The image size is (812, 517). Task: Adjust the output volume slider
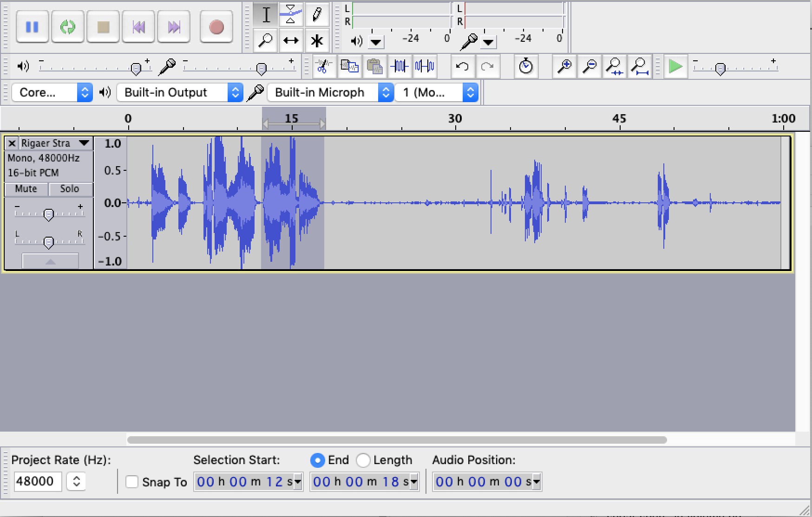pyautogui.click(x=95, y=68)
